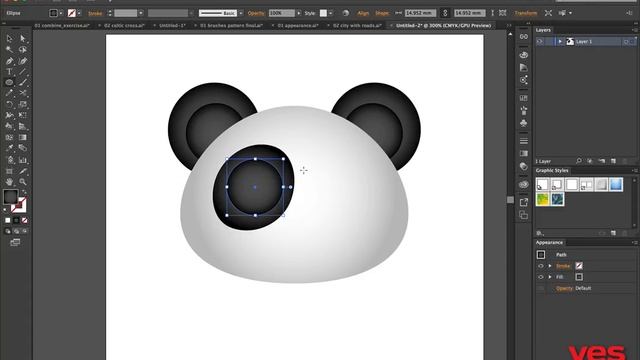The height and width of the screenshot is (360, 640).
Task: Click the Opacity 100% field
Action: (x=282, y=13)
